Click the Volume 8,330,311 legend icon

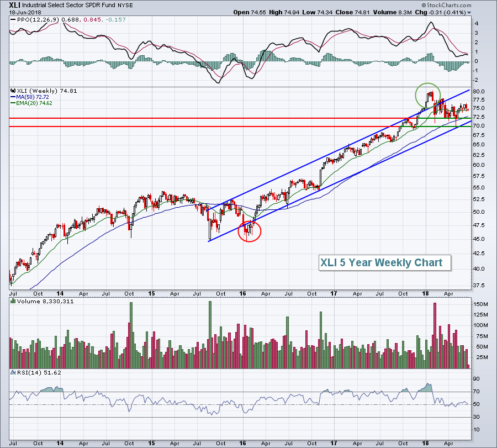[x=13, y=301]
